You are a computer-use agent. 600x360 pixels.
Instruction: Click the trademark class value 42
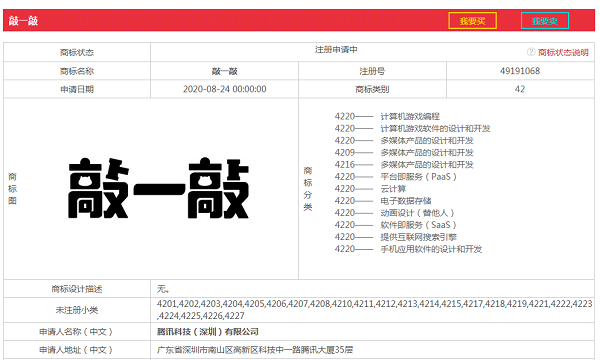pos(520,89)
